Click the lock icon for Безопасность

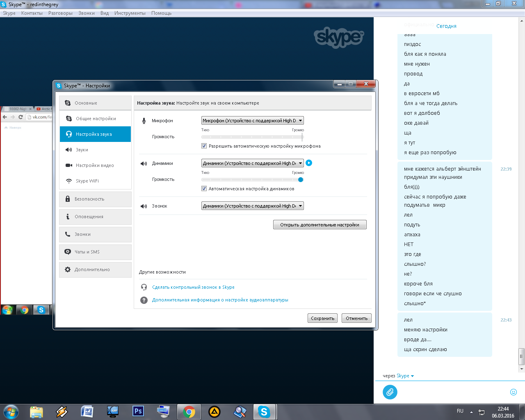pos(68,199)
